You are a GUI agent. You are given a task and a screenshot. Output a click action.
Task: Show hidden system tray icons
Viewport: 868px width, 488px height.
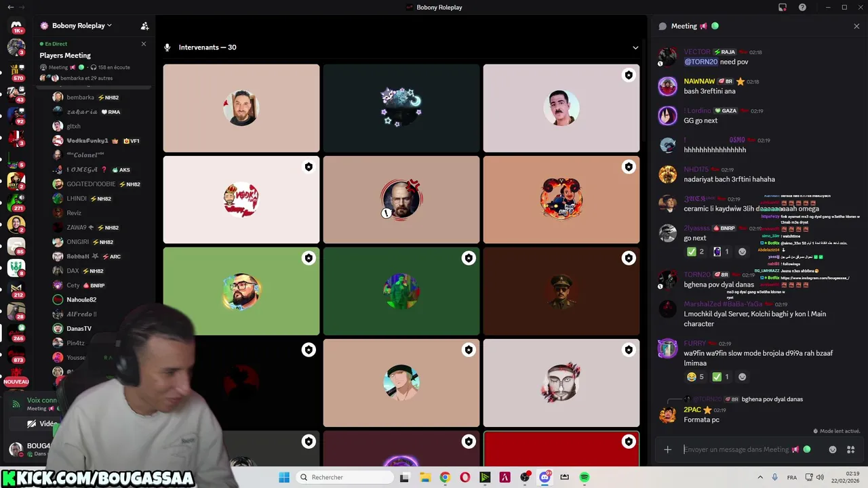[x=760, y=477]
